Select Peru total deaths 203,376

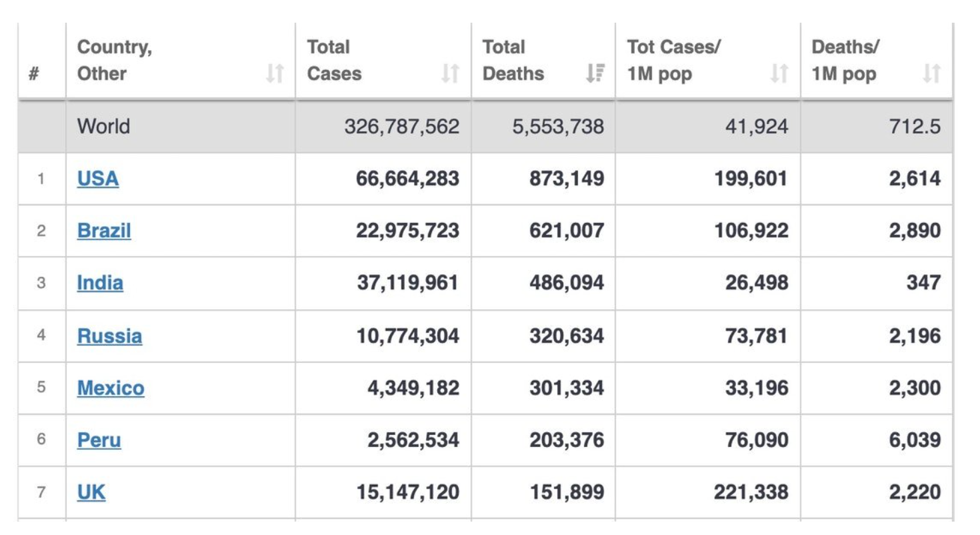(567, 440)
